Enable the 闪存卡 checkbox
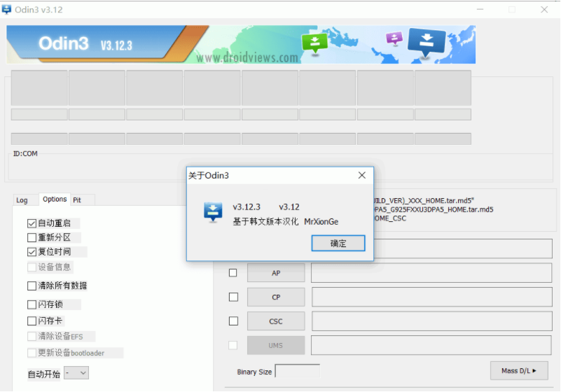Viewport: 561px width, 392px height. (x=32, y=321)
